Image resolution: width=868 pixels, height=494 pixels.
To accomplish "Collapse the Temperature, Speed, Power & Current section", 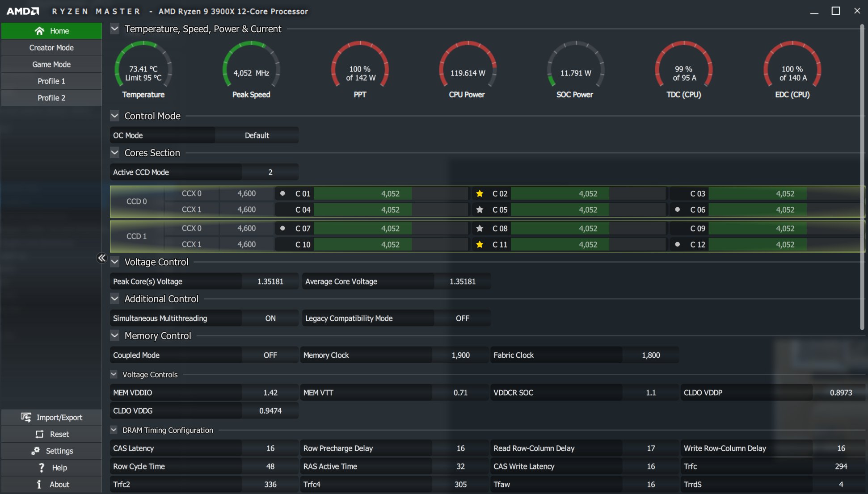I will coord(115,29).
